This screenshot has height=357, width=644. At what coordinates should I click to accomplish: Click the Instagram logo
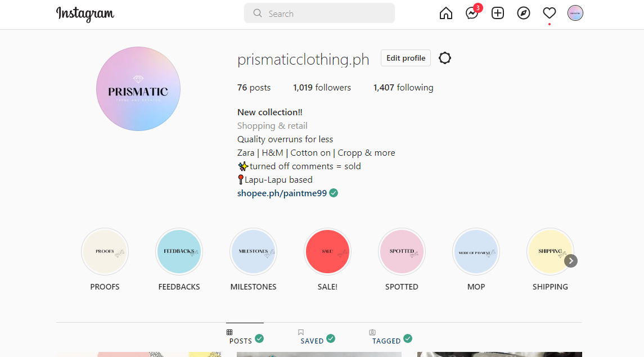pos(85,13)
